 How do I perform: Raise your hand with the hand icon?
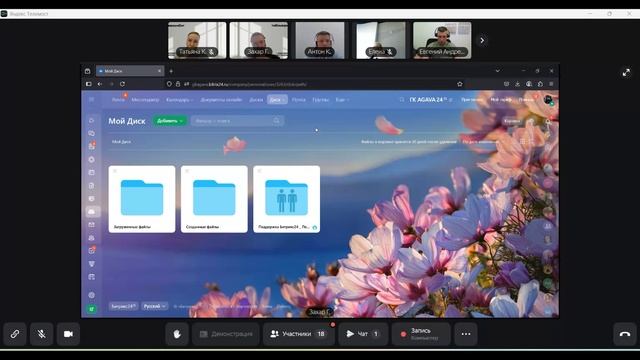177,334
